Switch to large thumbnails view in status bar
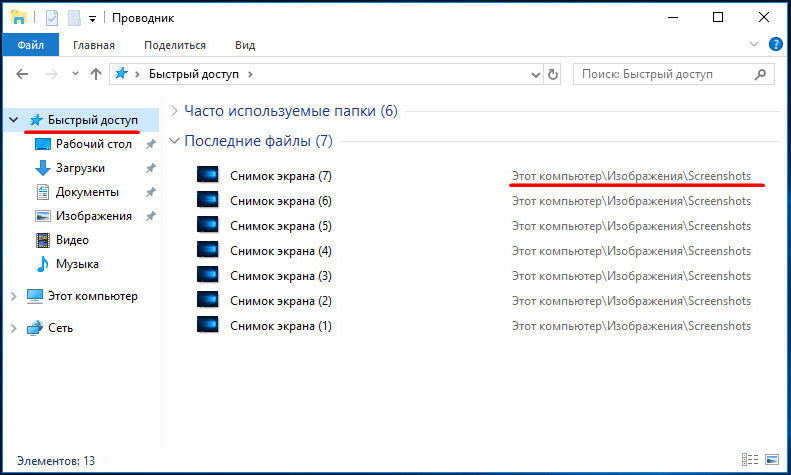 point(772,459)
